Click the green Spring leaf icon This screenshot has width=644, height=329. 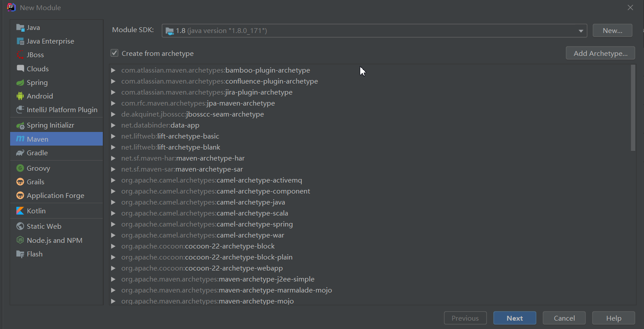(20, 83)
